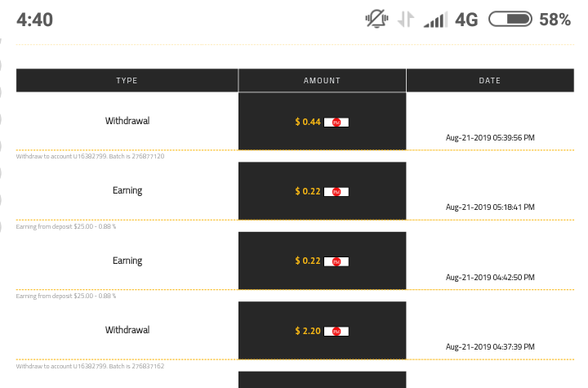Click the Aug-21-2019 04:37:39 PM date
Viewport: 588px width, 388px height.
point(490,347)
